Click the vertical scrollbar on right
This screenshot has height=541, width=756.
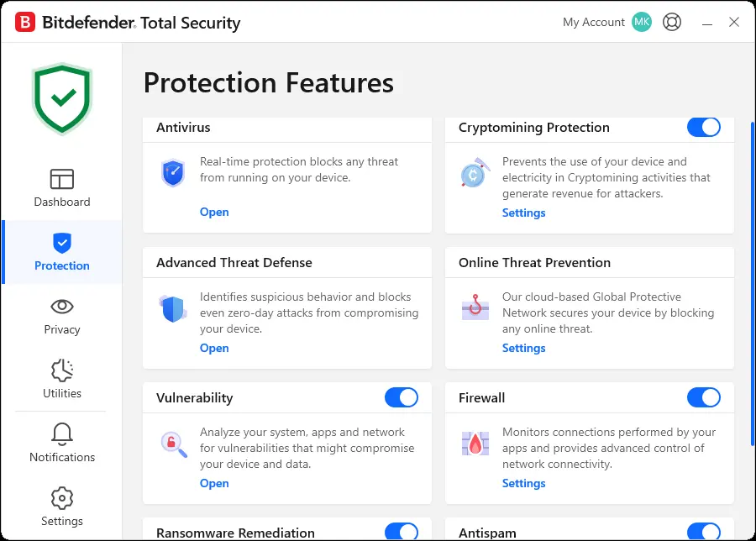pos(752,285)
